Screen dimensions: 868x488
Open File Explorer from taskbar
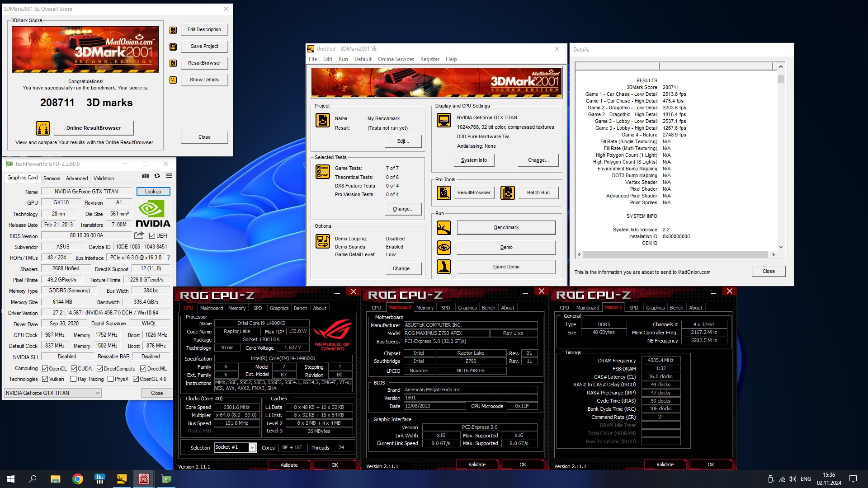tap(55, 479)
